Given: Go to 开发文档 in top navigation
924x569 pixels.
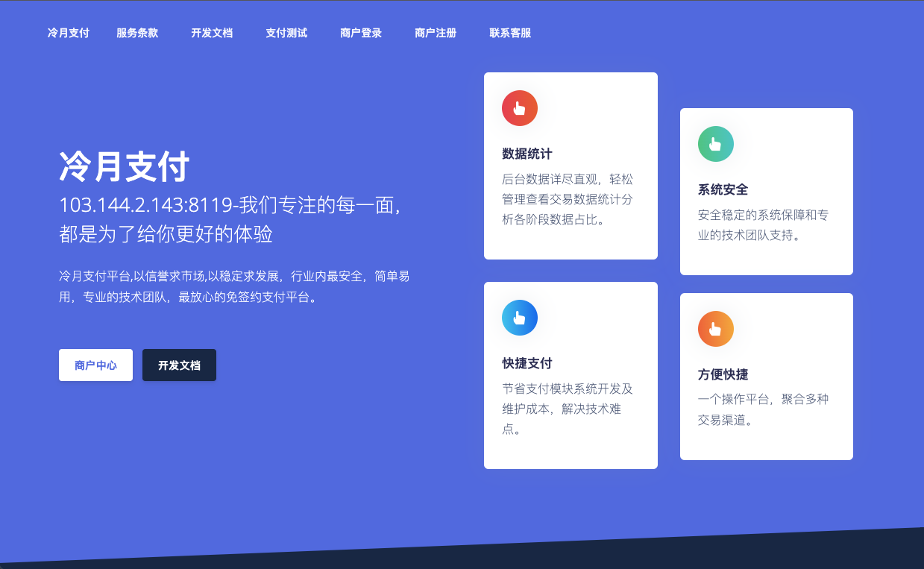Looking at the screenshot, I should (x=212, y=33).
